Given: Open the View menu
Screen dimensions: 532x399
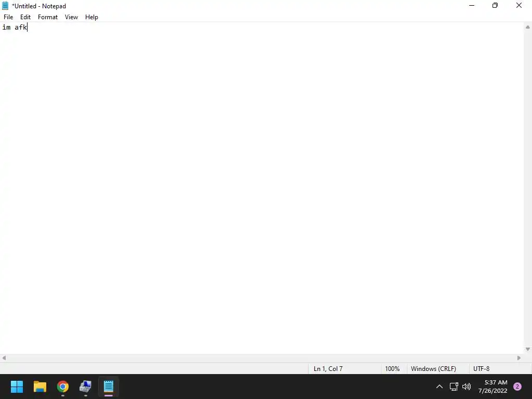Looking at the screenshot, I should coord(71,17).
